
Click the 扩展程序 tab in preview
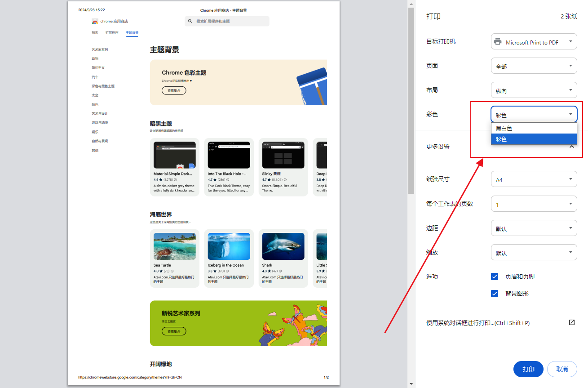click(x=112, y=33)
